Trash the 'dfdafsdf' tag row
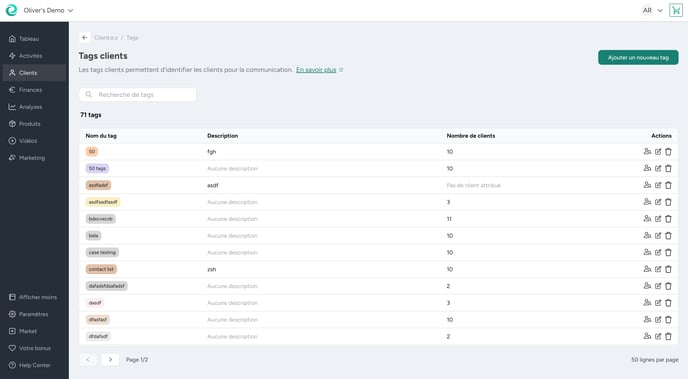 click(x=668, y=336)
